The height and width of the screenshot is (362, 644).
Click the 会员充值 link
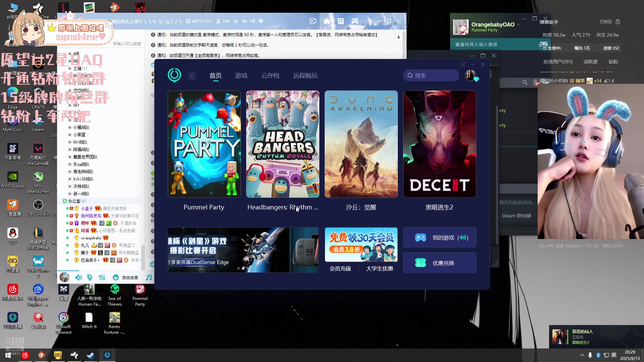coord(340,268)
